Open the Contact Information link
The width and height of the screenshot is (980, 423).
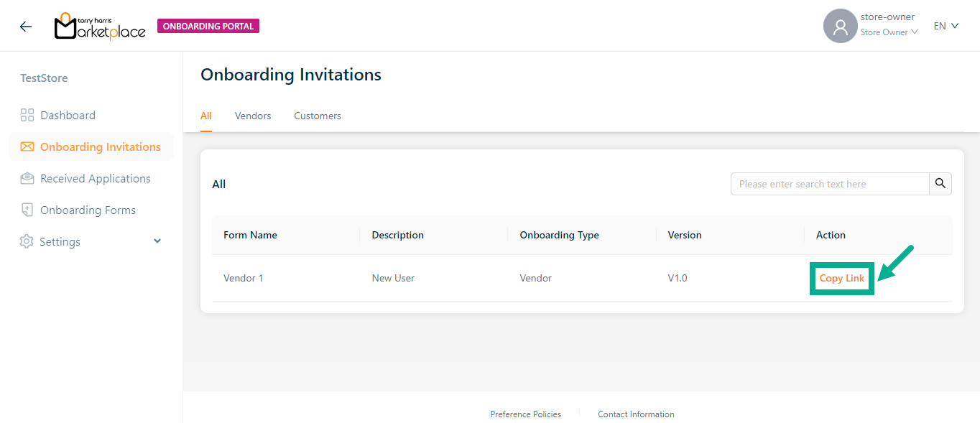click(636, 414)
